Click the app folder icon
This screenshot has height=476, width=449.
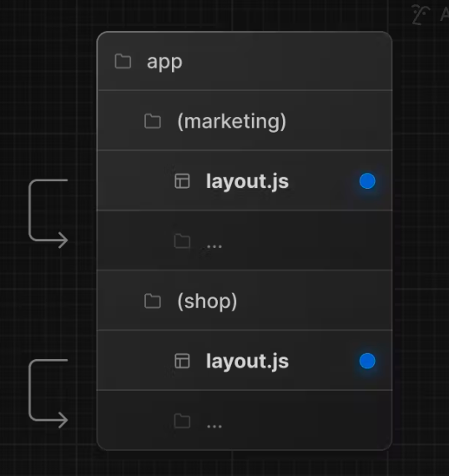[x=123, y=61]
